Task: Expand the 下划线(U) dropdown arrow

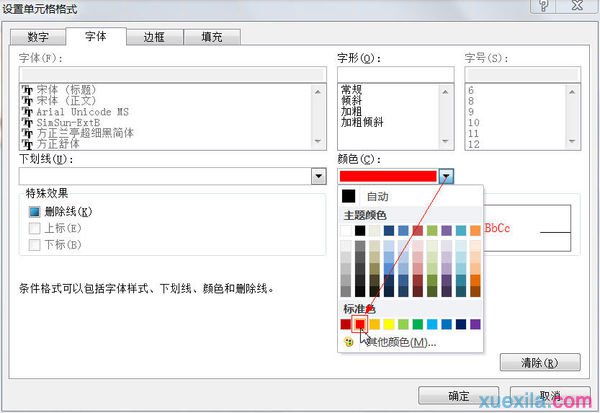Action: point(318,176)
